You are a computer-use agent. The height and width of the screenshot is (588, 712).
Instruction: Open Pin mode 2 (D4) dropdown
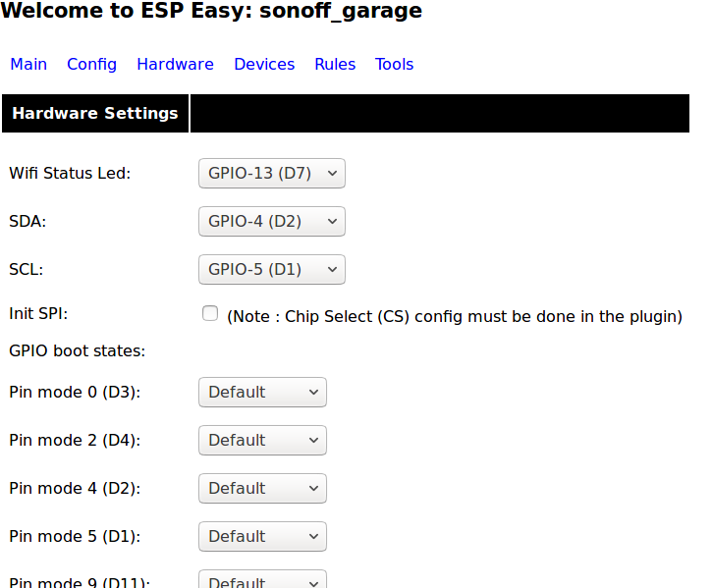262,441
